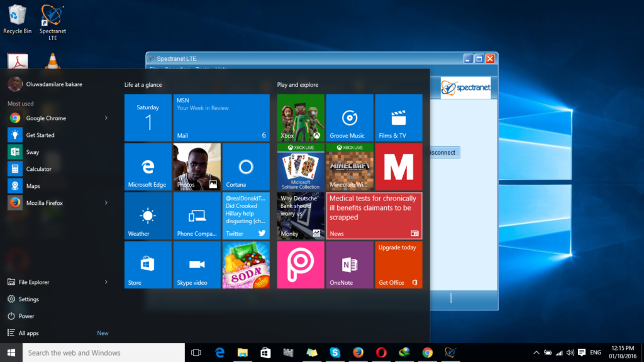Viewport: 644px width, 362px height.
Task: Launch the Cortana tile
Action: click(246, 167)
